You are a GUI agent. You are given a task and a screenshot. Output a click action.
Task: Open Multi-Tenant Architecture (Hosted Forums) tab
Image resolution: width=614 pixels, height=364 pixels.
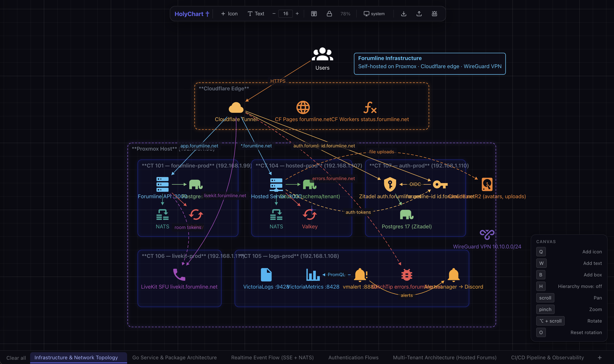coord(445,358)
